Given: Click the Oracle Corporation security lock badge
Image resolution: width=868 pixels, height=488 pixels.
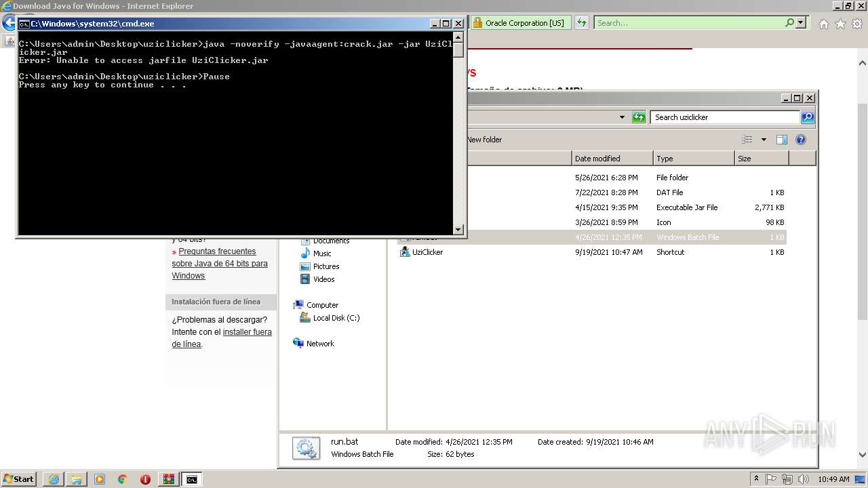Looking at the screenshot, I should [520, 22].
